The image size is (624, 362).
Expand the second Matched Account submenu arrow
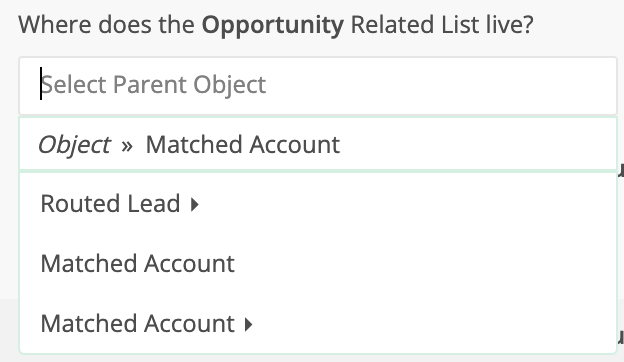pos(249,324)
